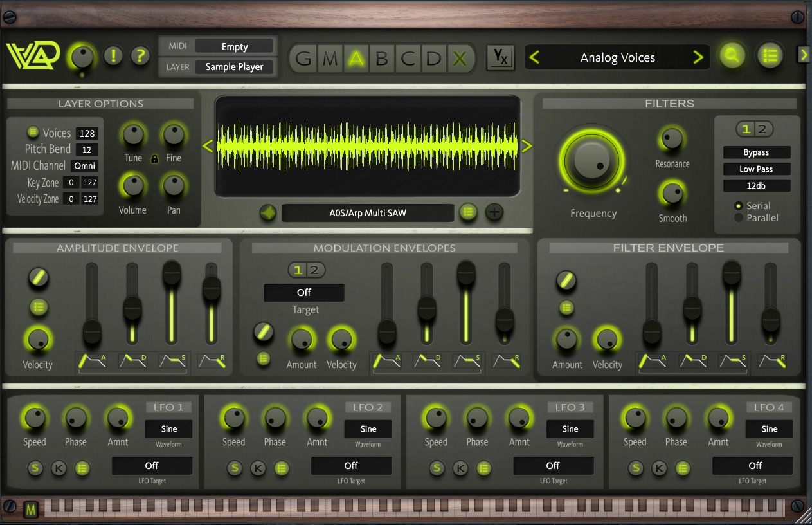The height and width of the screenshot is (525, 812).
Task: Select Serial filter routing
Action: click(739, 206)
